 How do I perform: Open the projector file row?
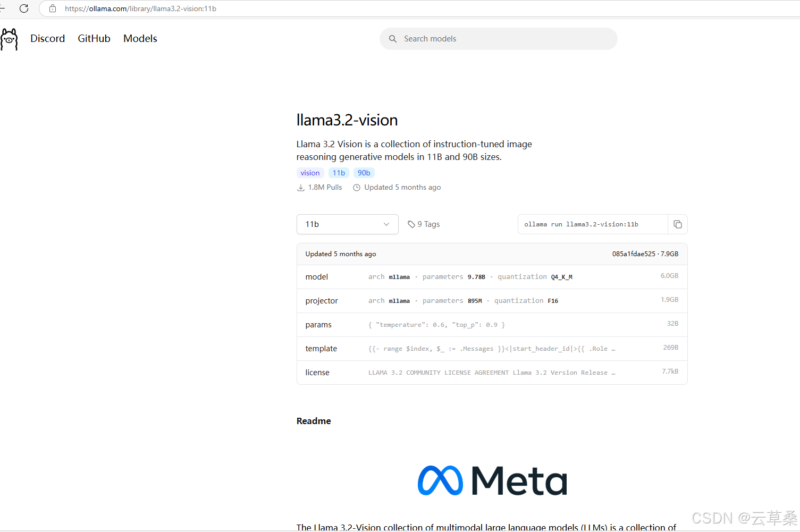point(492,301)
